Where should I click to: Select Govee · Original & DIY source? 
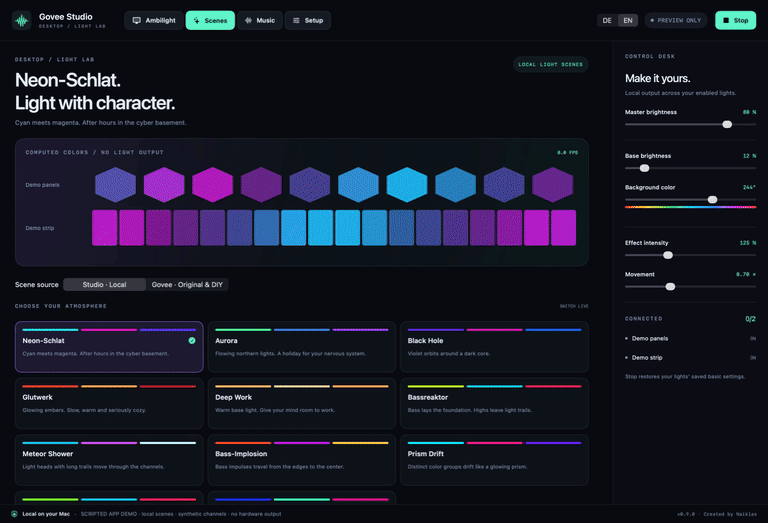[x=187, y=285]
